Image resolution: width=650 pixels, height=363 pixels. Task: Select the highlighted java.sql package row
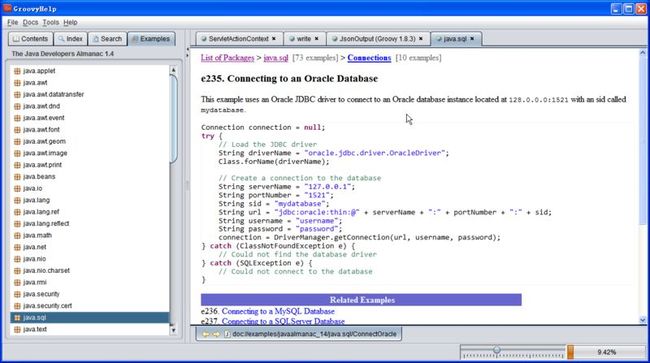[x=90, y=318]
